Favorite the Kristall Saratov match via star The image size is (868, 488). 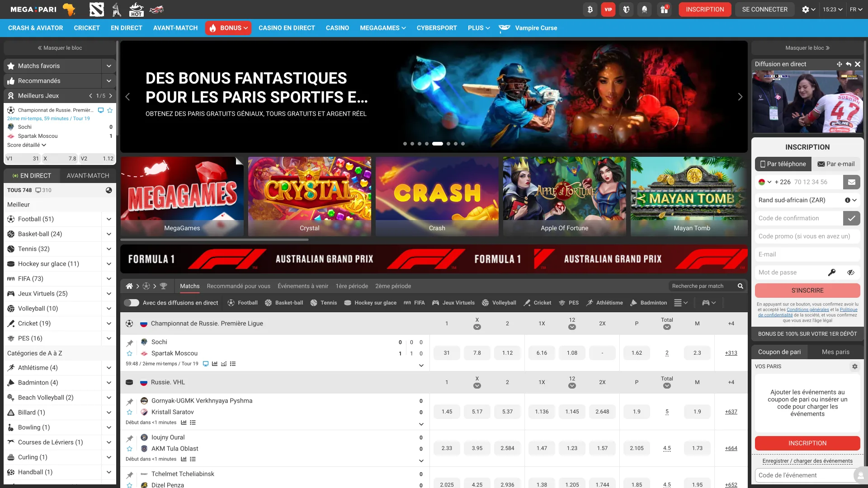tap(130, 412)
